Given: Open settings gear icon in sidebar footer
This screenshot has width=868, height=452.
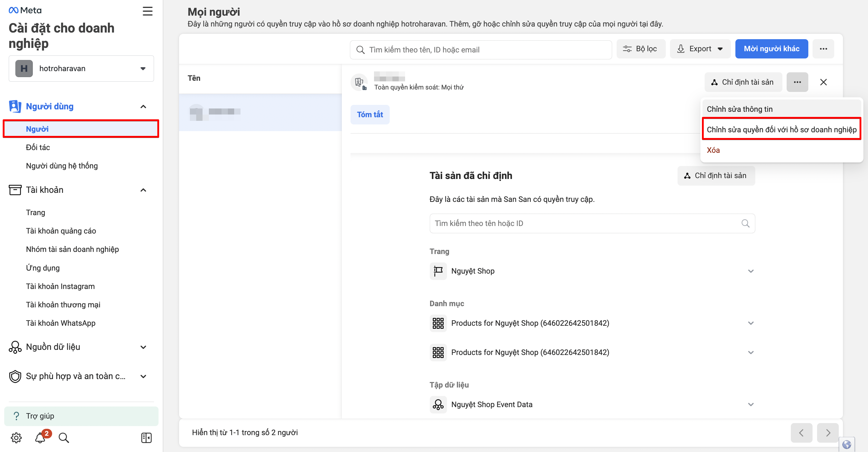Looking at the screenshot, I should point(16,438).
